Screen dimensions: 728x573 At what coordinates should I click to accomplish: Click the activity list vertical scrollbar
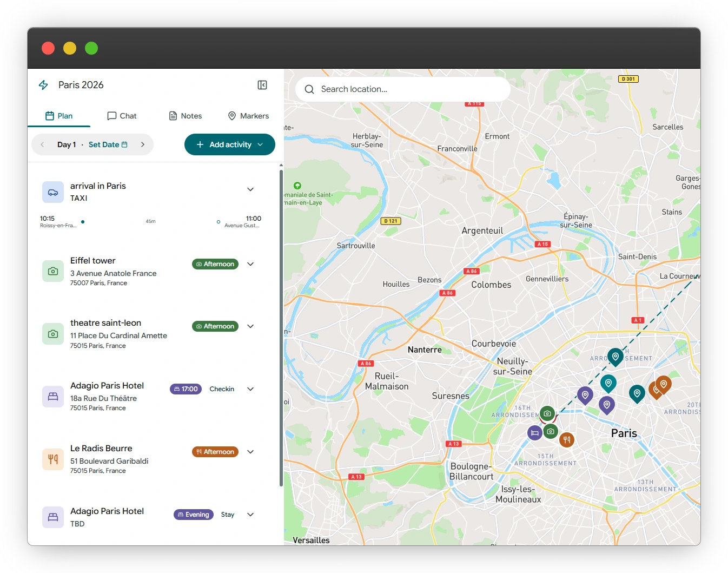(x=281, y=328)
